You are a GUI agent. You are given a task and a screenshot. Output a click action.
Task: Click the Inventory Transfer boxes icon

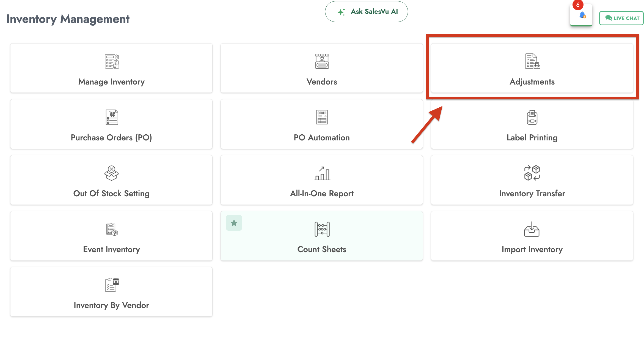[532, 173]
